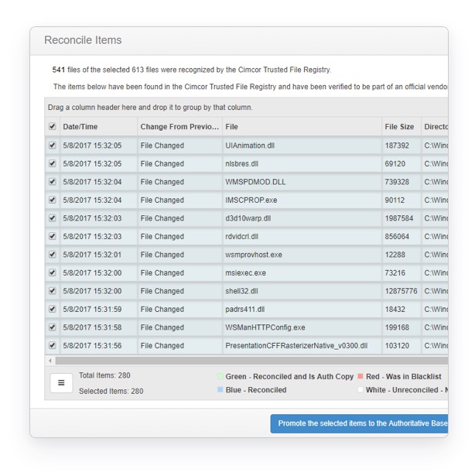Screen dimensions: 475x476
Task: Select the PresentationCFFRasterizerNative_v0300.dll row
Action: pos(296,346)
